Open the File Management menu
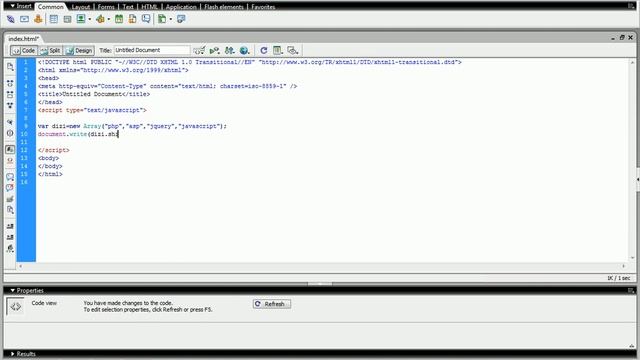Viewport: 640px width, 360px height. coord(229,51)
